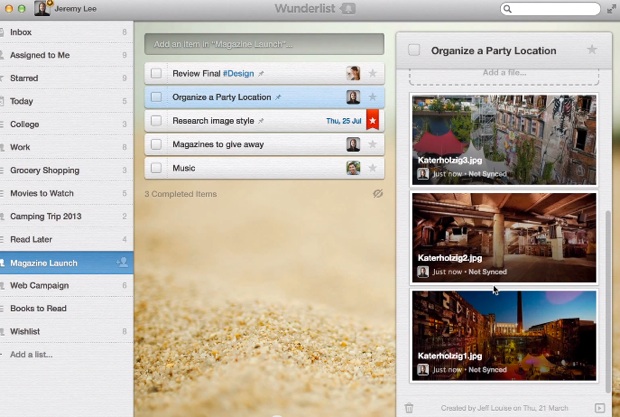Screen dimensions: 620x417
Task: Select the Books to Read list
Action: click(x=66, y=308)
